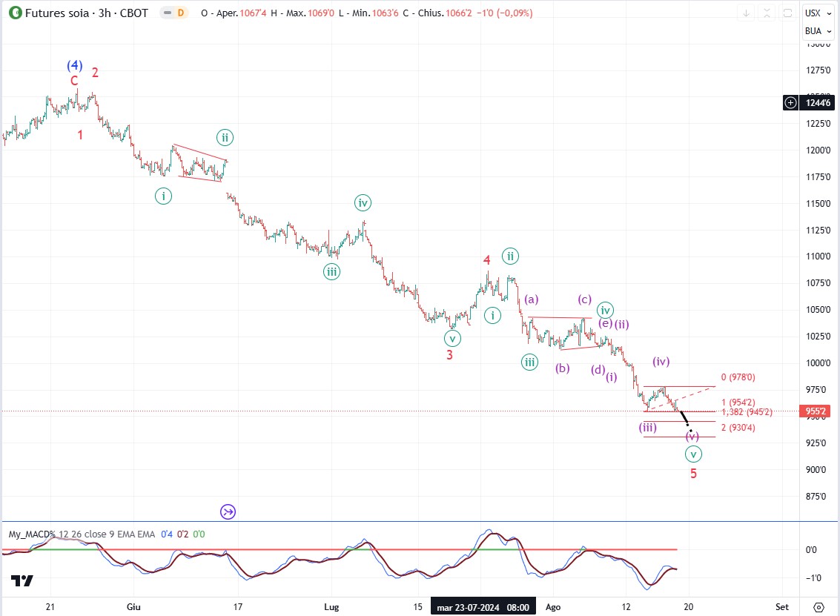
Task: Click the Max. high value 1069'0
Action: click(321, 13)
